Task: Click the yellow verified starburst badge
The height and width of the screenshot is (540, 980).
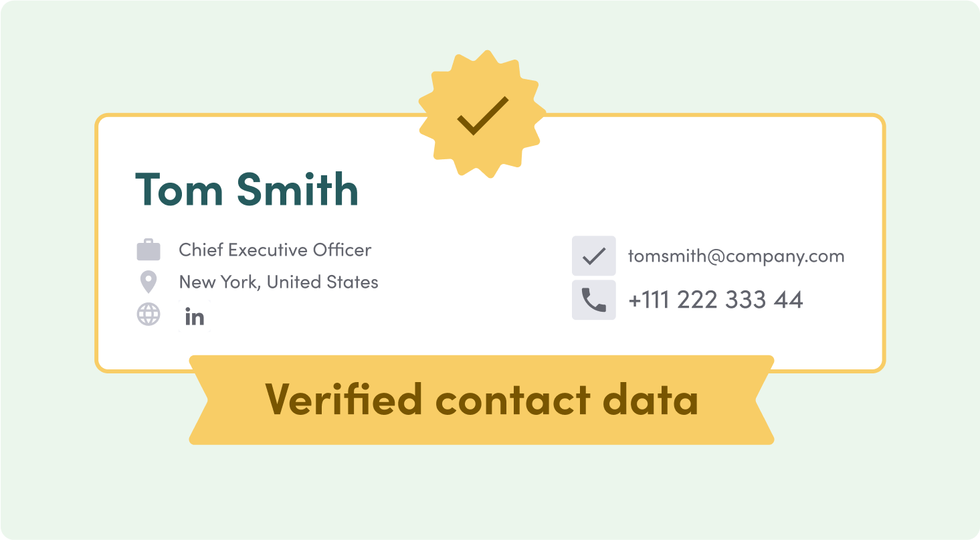Action: pos(482,114)
